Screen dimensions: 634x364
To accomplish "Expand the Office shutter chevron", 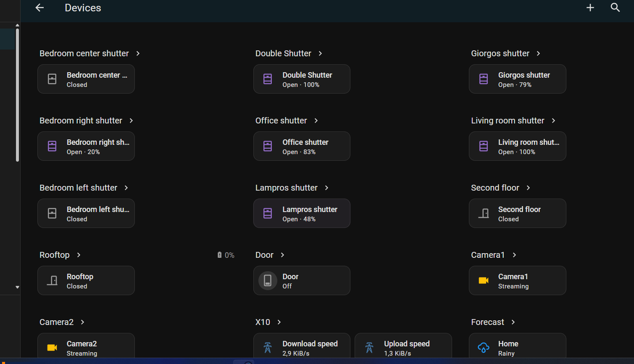I will pos(316,120).
